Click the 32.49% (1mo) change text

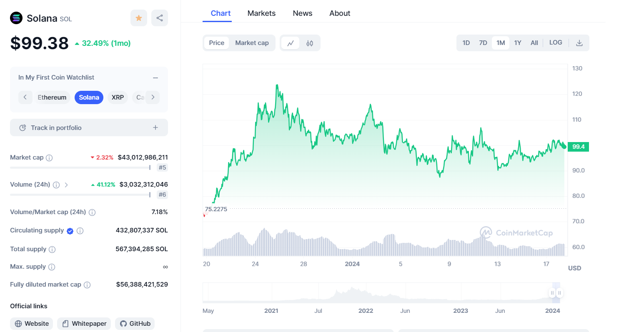tap(106, 43)
